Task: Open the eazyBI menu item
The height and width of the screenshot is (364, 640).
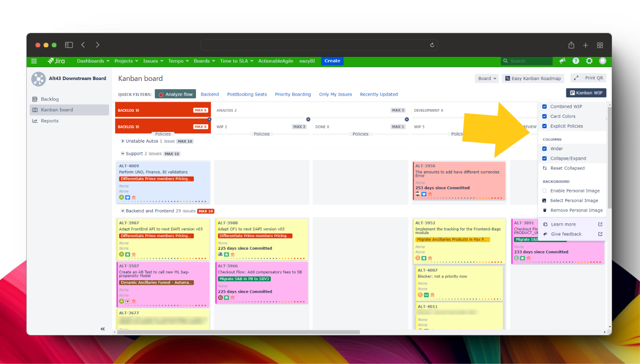Action: point(307,61)
